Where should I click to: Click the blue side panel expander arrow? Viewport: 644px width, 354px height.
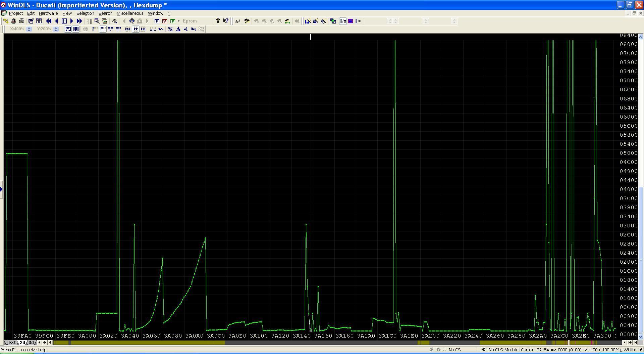(x=1, y=189)
